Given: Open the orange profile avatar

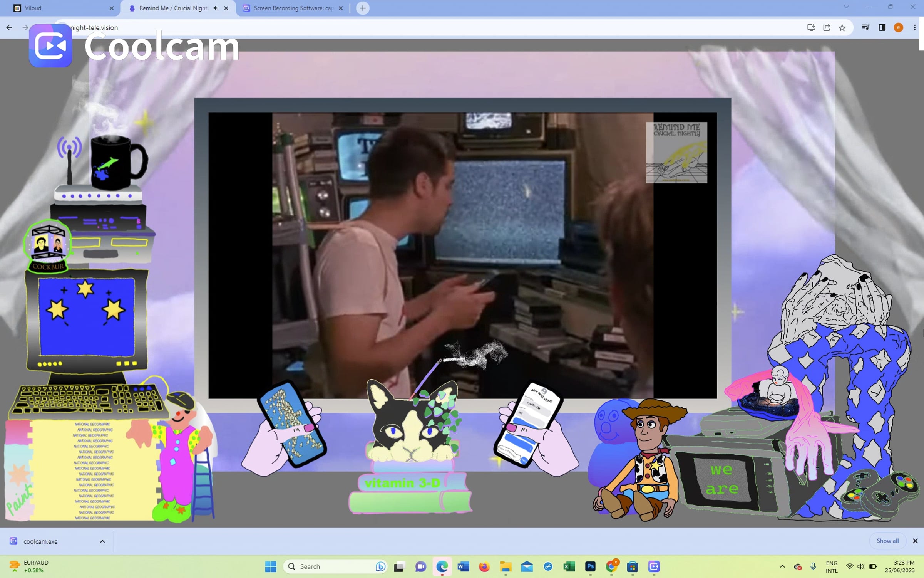Looking at the screenshot, I should coord(898,27).
